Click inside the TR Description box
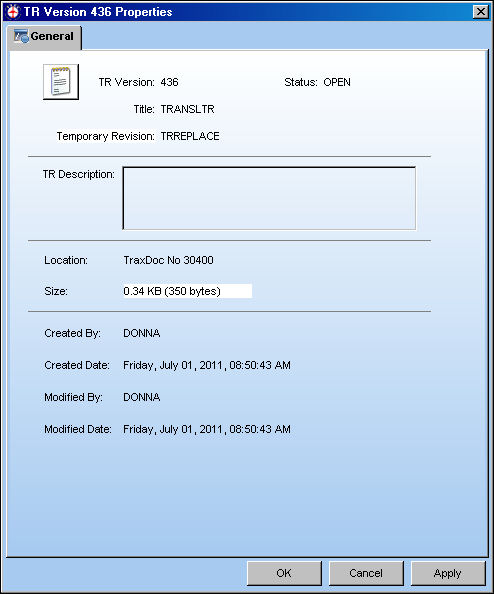The width and height of the screenshot is (494, 594). coord(269,198)
